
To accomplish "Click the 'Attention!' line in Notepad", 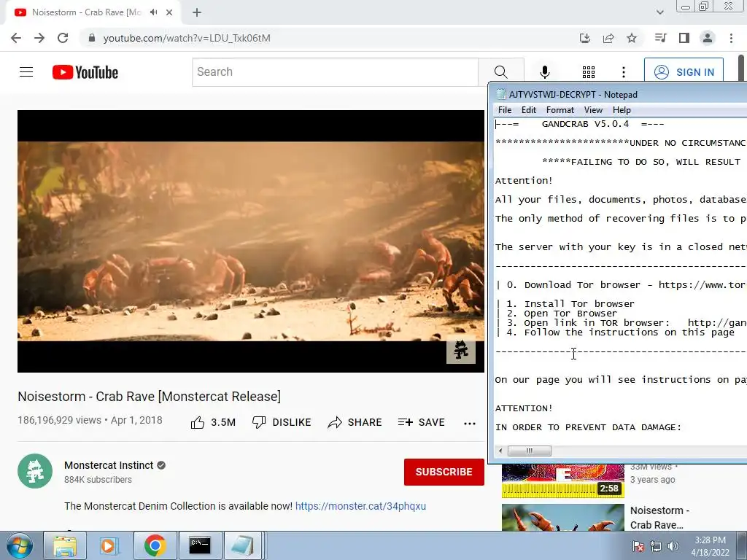I will [524, 181].
